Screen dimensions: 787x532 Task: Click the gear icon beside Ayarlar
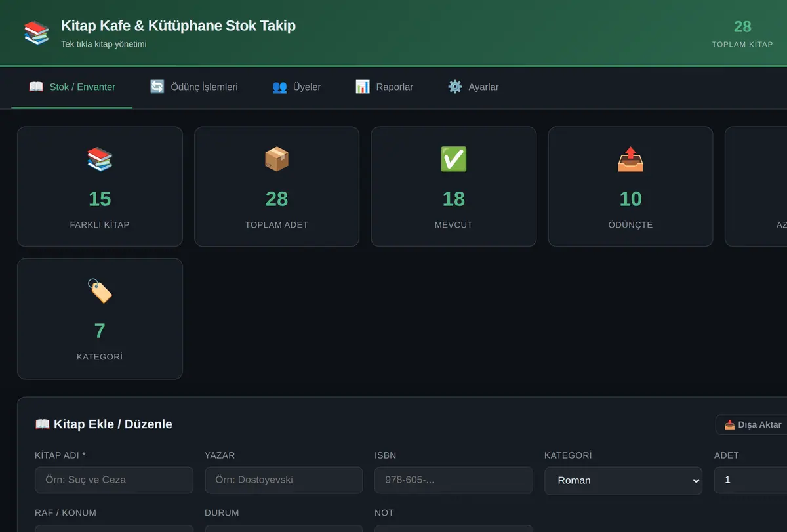(455, 87)
